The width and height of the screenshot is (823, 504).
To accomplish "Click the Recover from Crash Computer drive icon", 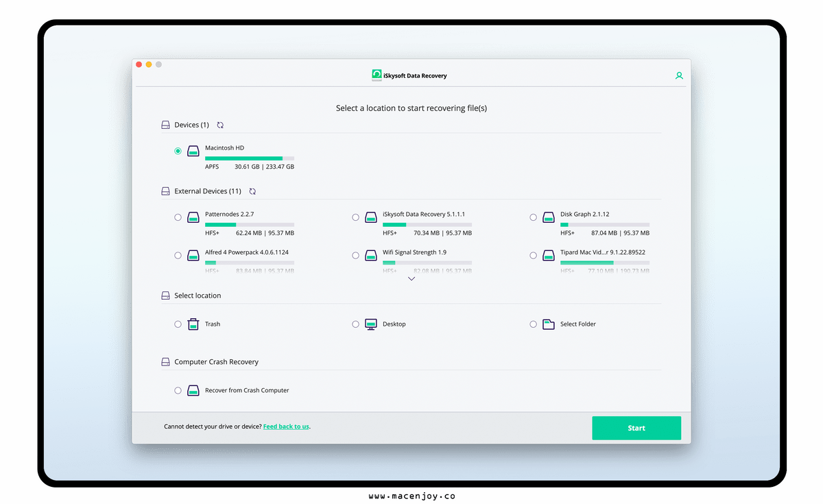I will tap(193, 390).
